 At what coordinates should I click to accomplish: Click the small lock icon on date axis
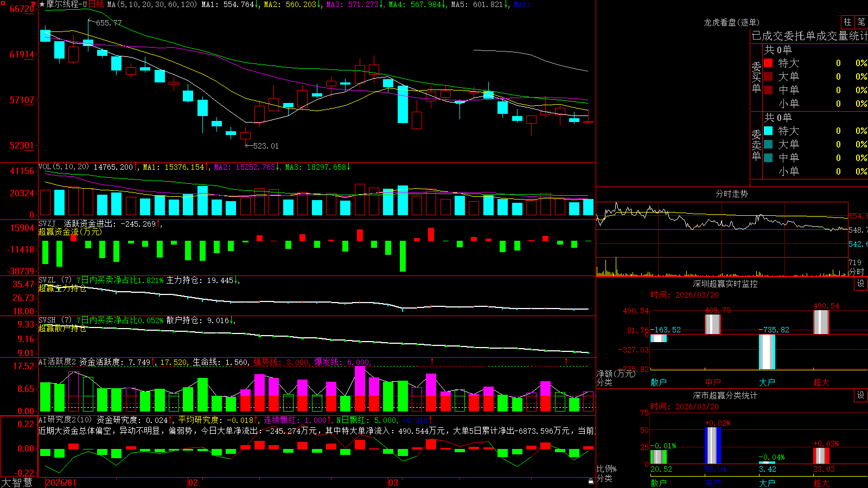point(591,481)
